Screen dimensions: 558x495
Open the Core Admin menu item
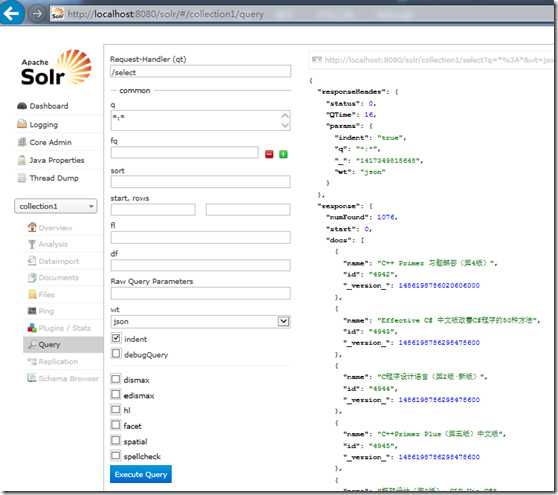click(x=51, y=142)
